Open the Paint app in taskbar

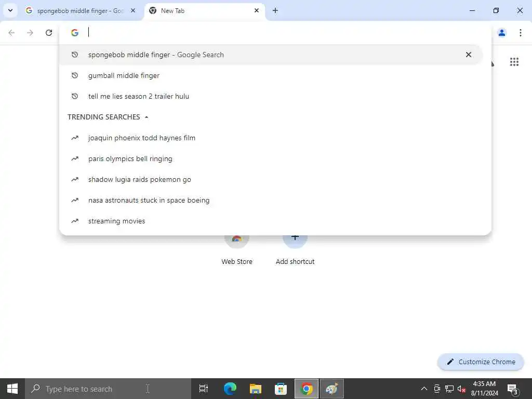point(332,389)
